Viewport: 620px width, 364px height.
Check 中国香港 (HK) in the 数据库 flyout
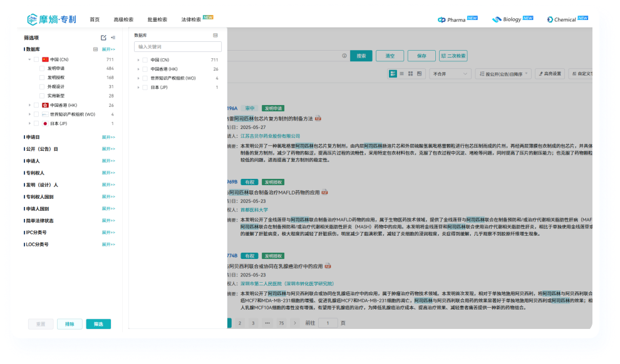tap(145, 69)
